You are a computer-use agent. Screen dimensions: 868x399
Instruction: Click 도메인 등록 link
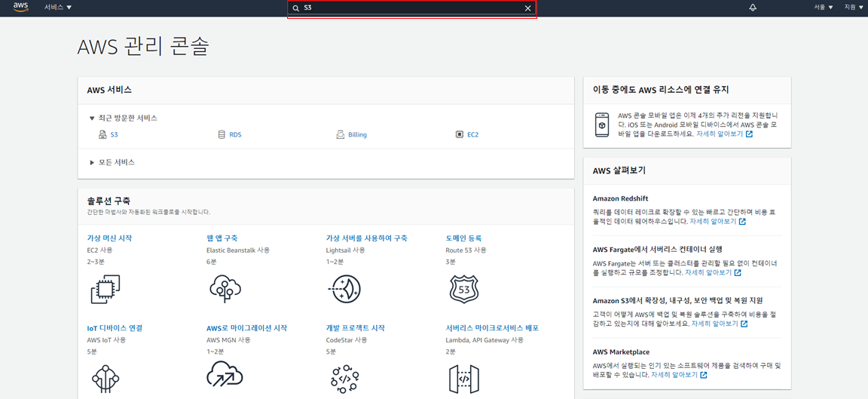(463, 238)
